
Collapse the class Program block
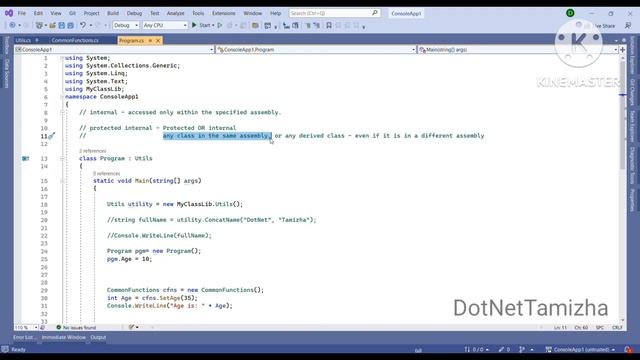click(62, 158)
